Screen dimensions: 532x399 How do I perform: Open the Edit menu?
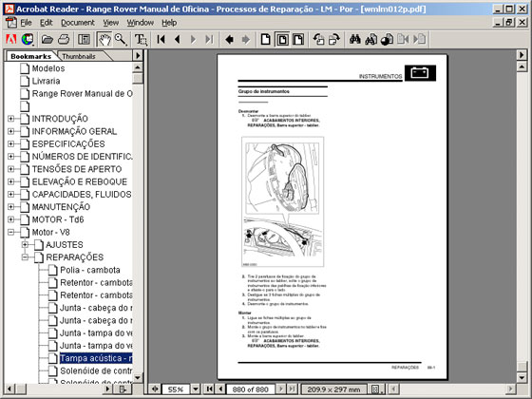pyautogui.click(x=47, y=23)
